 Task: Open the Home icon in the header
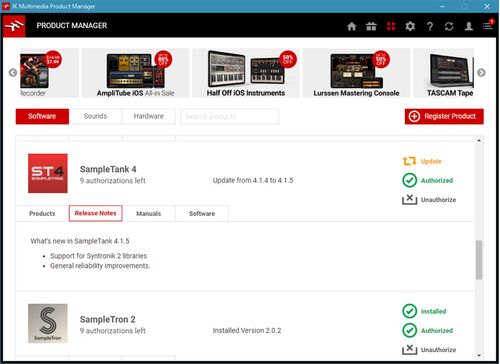pos(351,26)
